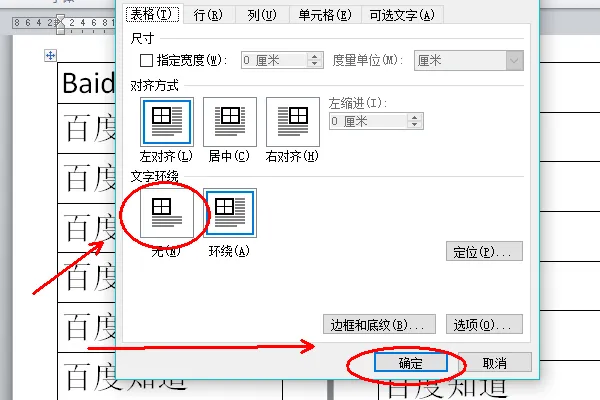Click the 选项 button
Image resolution: width=600 pixels, height=400 pixels.
[x=484, y=324]
